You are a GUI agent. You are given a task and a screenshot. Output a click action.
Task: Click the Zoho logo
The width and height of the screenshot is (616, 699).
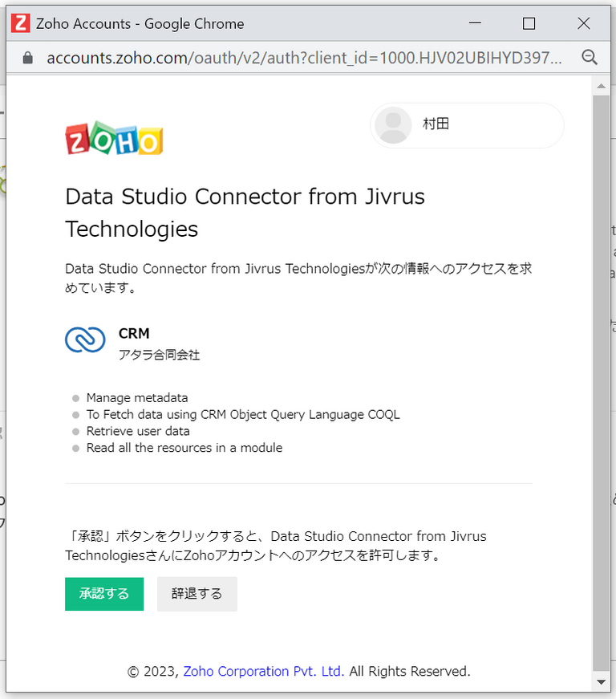tap(114, 138)
